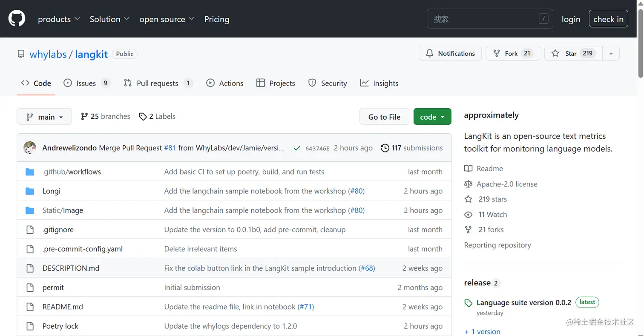Switch to the Pull requests tab
The height and width of the screenshot is (336, 644).
point(158,83)
